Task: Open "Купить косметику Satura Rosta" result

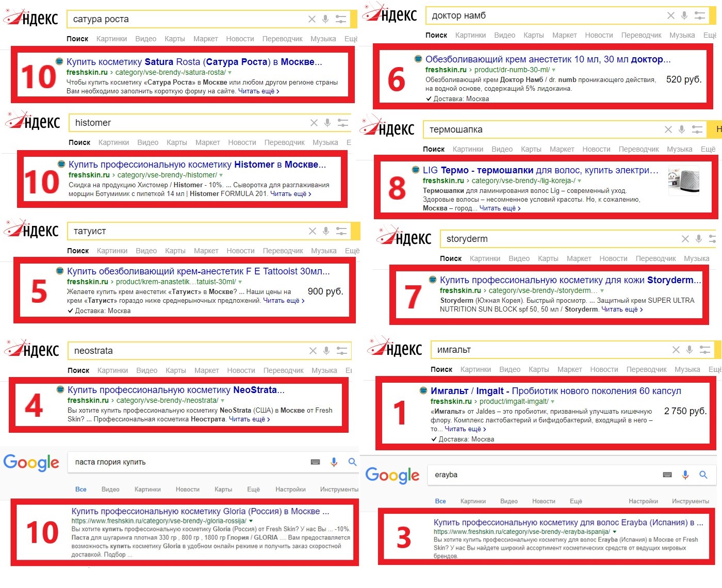Action: pos(194,62)
